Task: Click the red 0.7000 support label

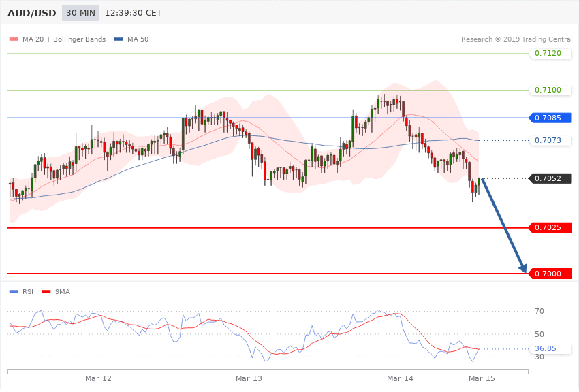Action: [x=550, y=274]
